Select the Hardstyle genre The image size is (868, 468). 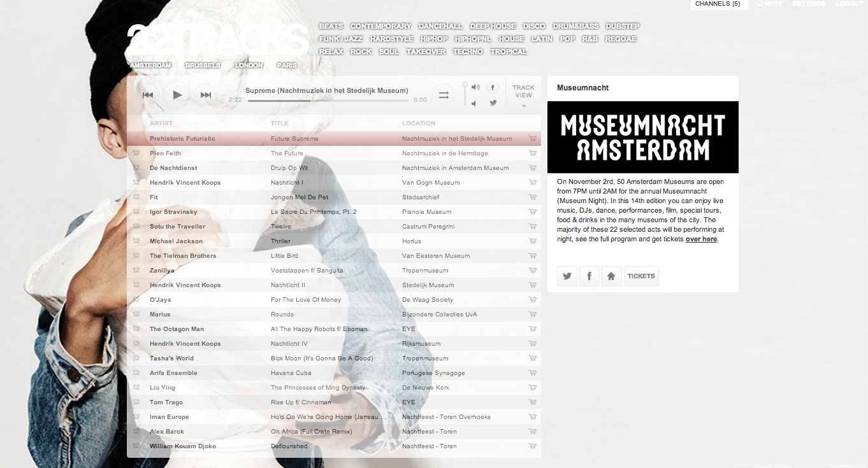(392, 39)
